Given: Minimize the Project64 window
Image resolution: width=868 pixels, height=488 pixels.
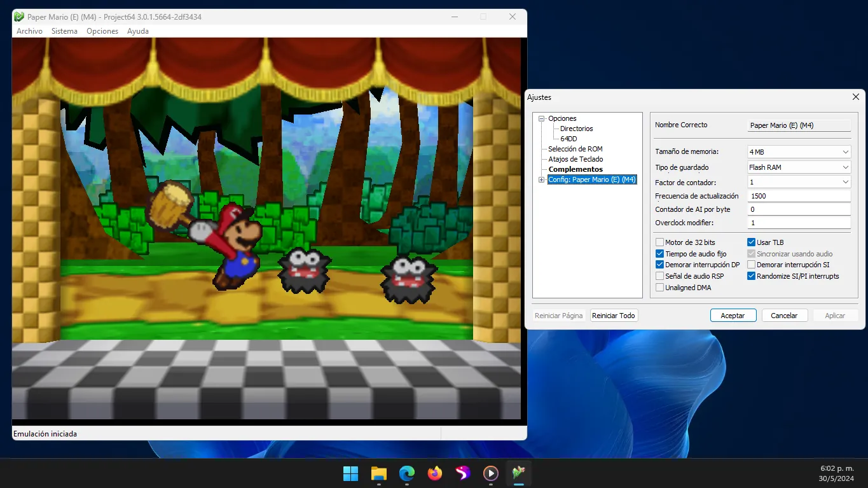Looking at the screenshot, I should [454, 17].
